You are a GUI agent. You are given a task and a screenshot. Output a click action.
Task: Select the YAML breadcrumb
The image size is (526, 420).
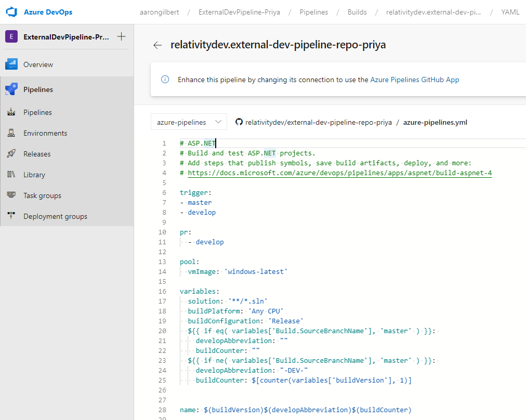(510, 12)
